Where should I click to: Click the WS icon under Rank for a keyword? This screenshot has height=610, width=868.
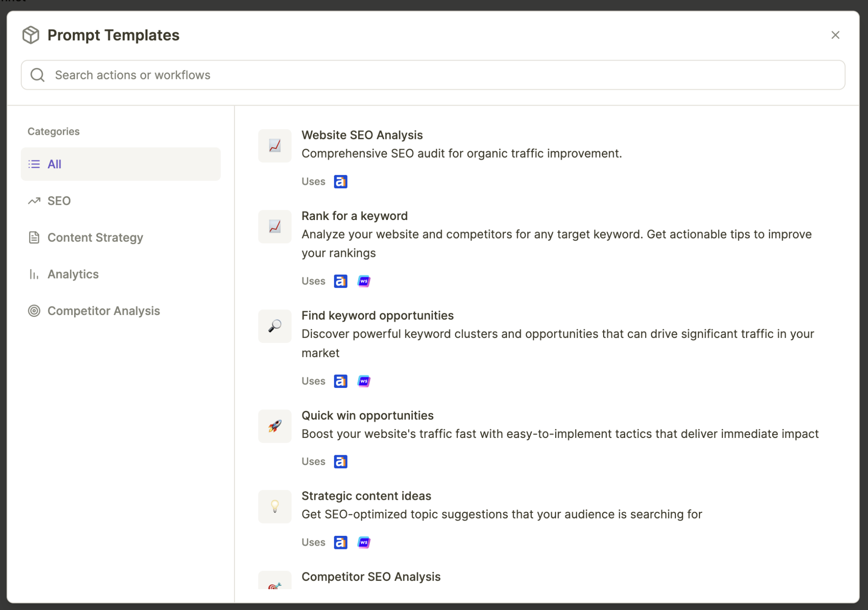coord(364,281)
